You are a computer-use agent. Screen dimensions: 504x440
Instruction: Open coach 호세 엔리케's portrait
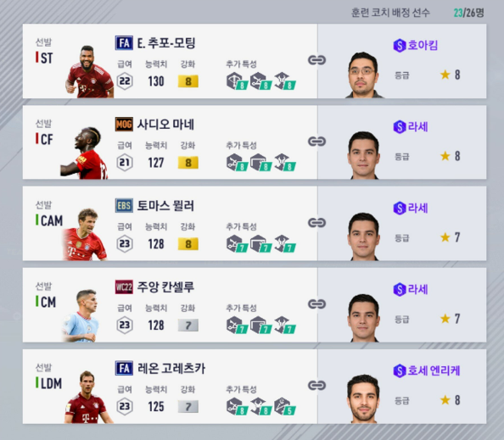click(x=363, y=399)
